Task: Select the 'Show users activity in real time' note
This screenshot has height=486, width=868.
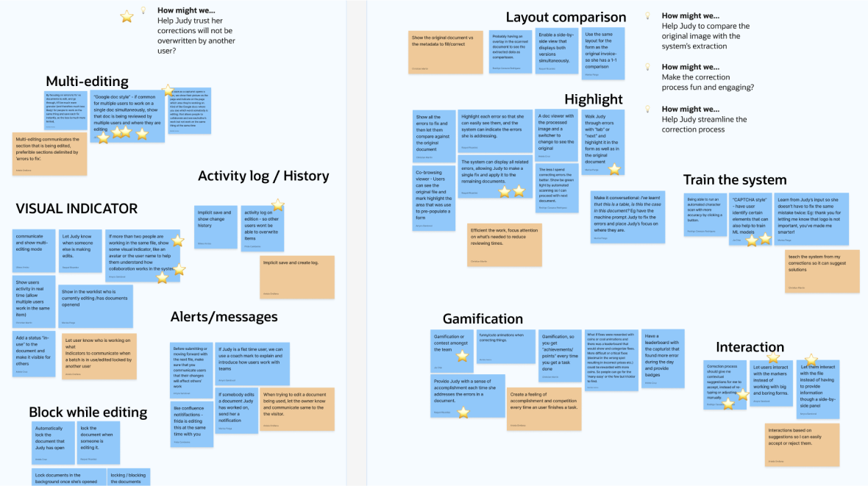Action: (x=34, y=301)
